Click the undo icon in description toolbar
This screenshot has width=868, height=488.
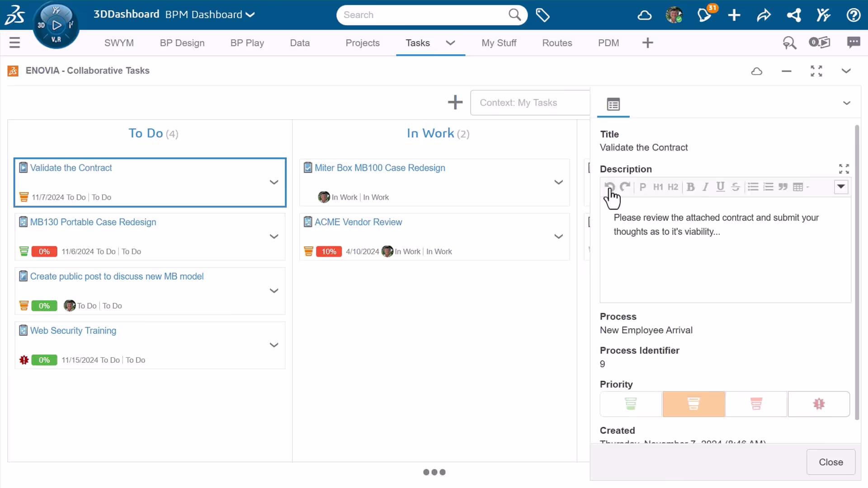[x=609, y=187]
